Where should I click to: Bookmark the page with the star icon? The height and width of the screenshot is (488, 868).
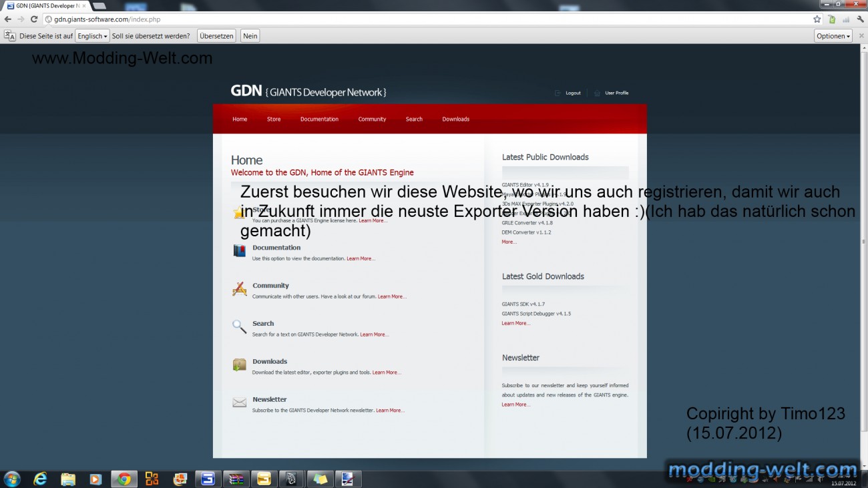[817, 19]
